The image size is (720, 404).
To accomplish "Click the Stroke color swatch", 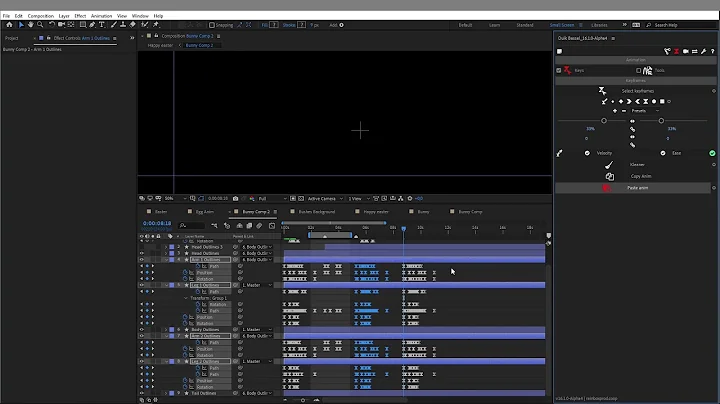I will (x=301, y=25).
